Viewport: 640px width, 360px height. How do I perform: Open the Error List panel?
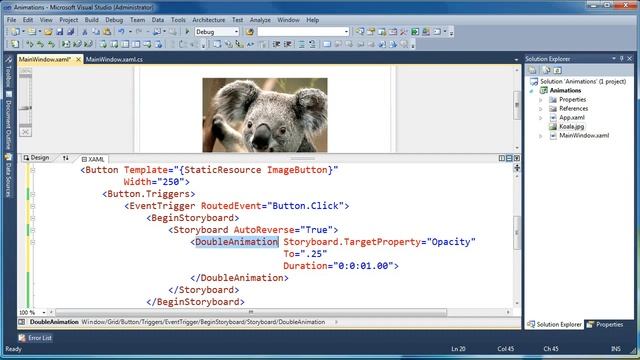36,338
